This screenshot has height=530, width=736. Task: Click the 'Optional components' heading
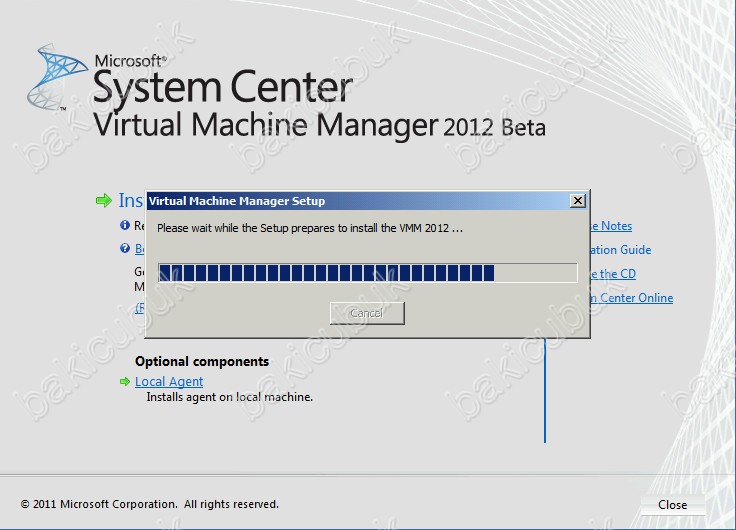[202, 361]
